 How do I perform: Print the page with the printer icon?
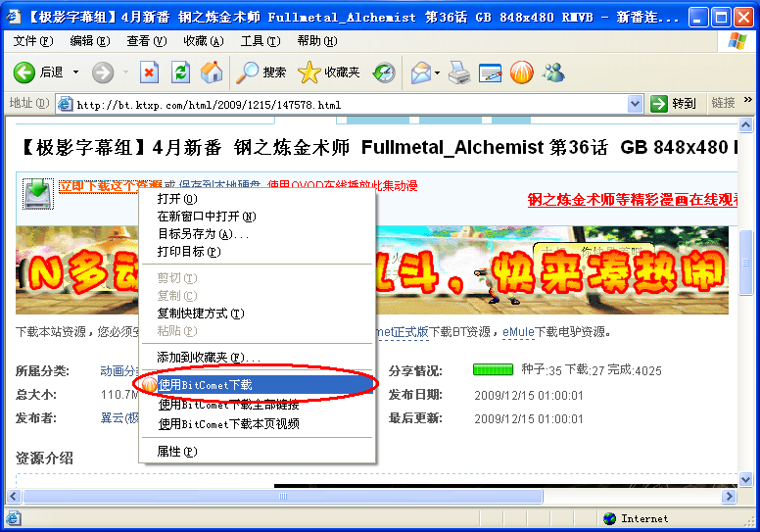(458, 73)
